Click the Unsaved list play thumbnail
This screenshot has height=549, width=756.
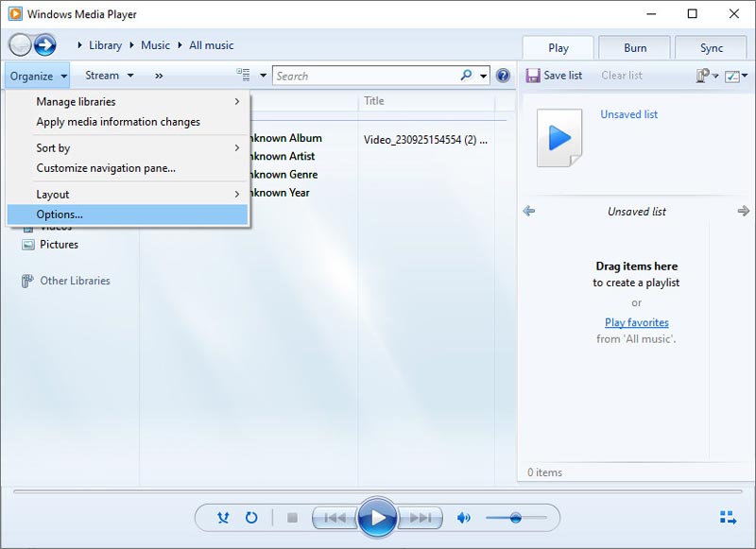pos(558,136)
